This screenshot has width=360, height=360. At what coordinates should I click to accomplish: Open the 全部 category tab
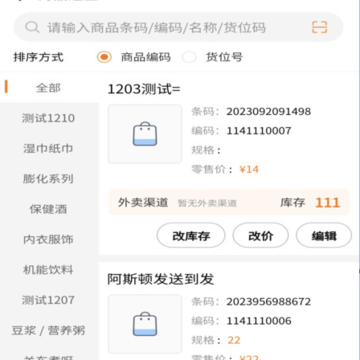tap(49, 88)
